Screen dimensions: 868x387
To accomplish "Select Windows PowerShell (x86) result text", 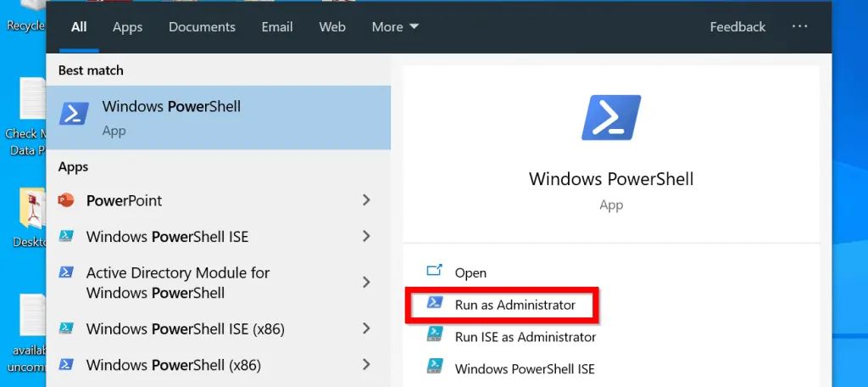I will point(174,366).
